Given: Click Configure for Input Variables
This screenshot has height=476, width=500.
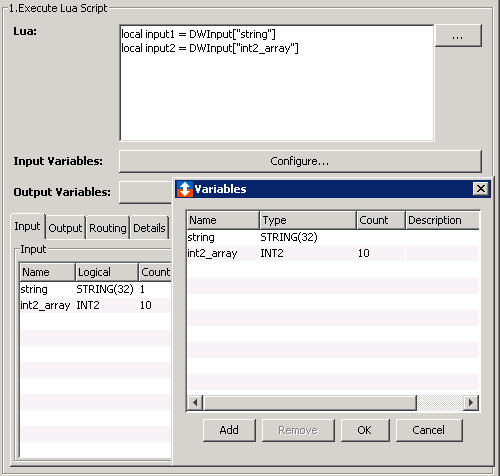Looking at the screenshot, I should (300, 161).
